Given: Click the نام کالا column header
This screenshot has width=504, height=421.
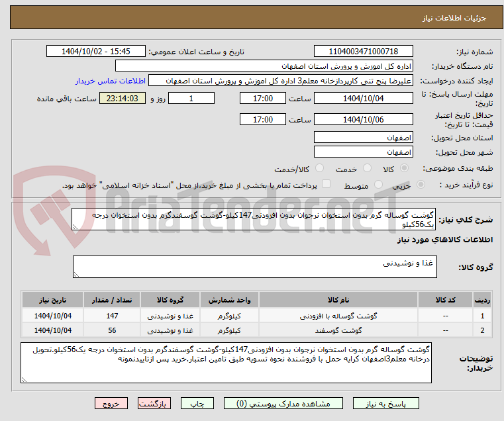Looking at the screenshot, I should click(338, 300).
